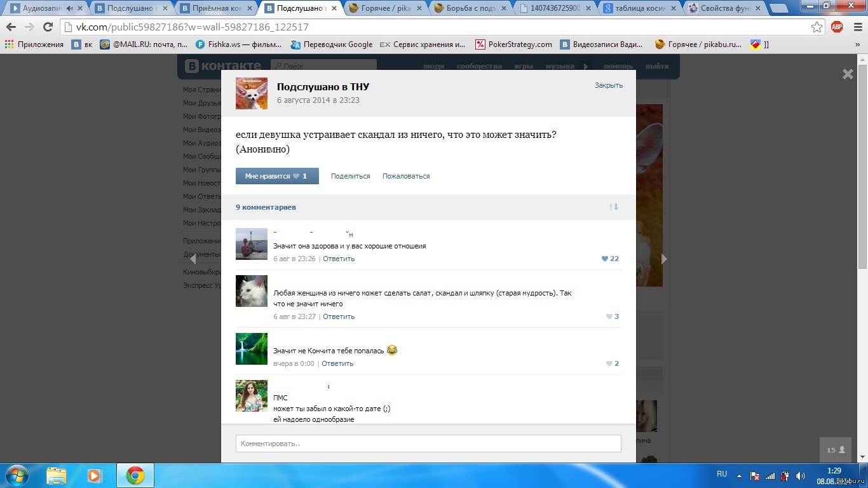The image size is (868, 488).
Task: Open the volume speaker icon in the tray
Action: pyautogui.click(x=801, y=475)
